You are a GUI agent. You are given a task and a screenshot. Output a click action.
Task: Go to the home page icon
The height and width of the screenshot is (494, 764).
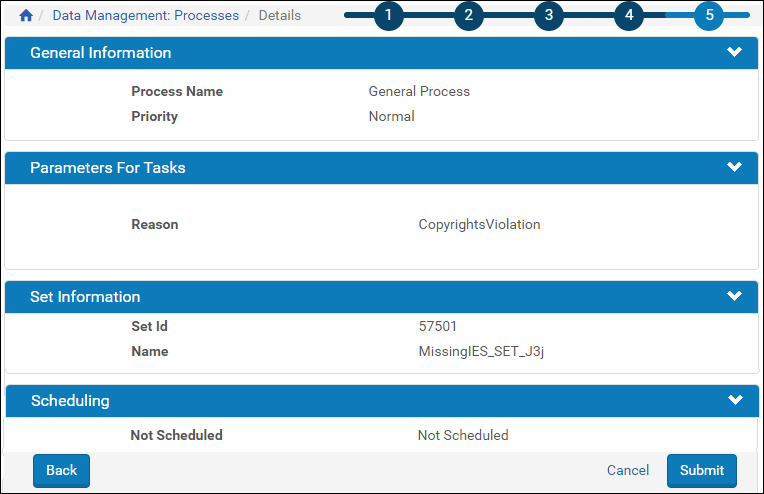click(26, 16)
